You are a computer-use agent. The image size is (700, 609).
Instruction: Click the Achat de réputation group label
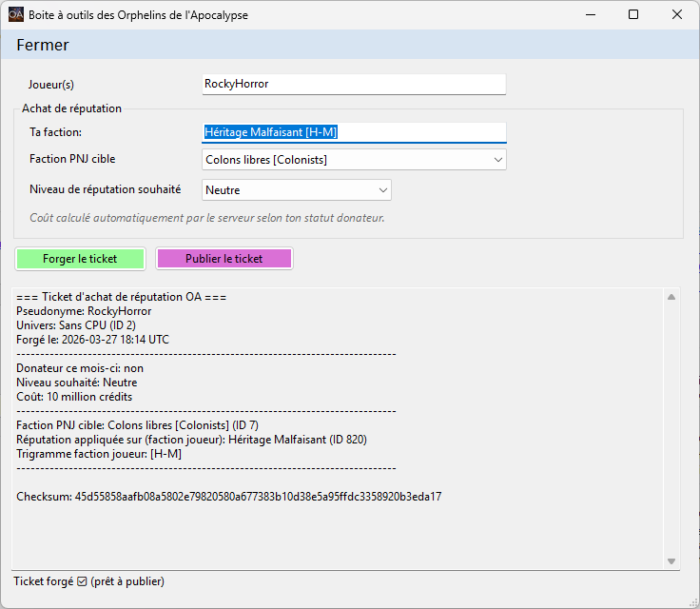71,108
